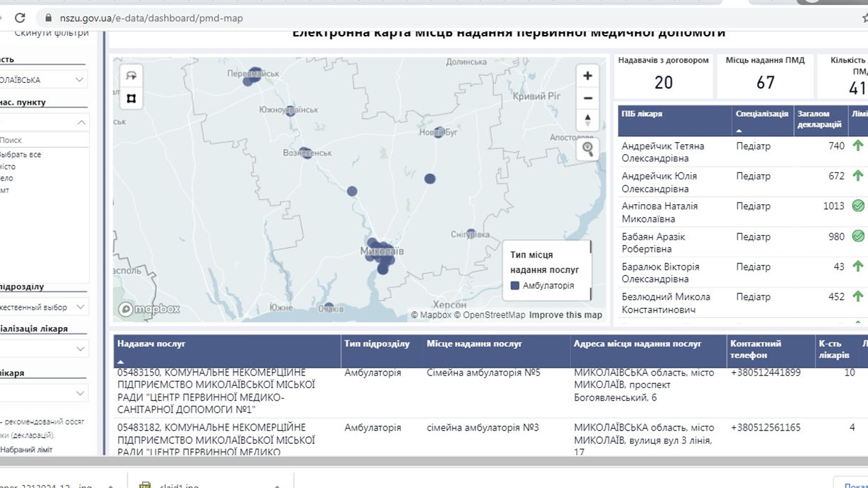Click the Амбулаторія legend color swatch
The width and height of the screenshot is (868, 488).
(x=515, y=286)
